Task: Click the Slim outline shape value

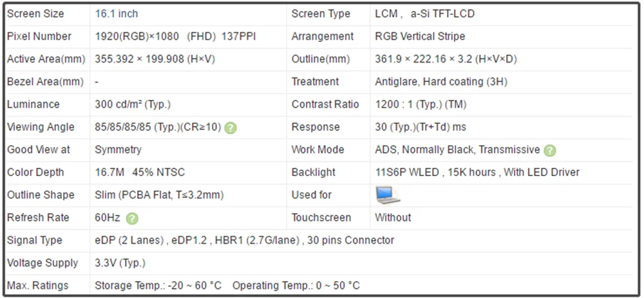Action: click(159, 195)
